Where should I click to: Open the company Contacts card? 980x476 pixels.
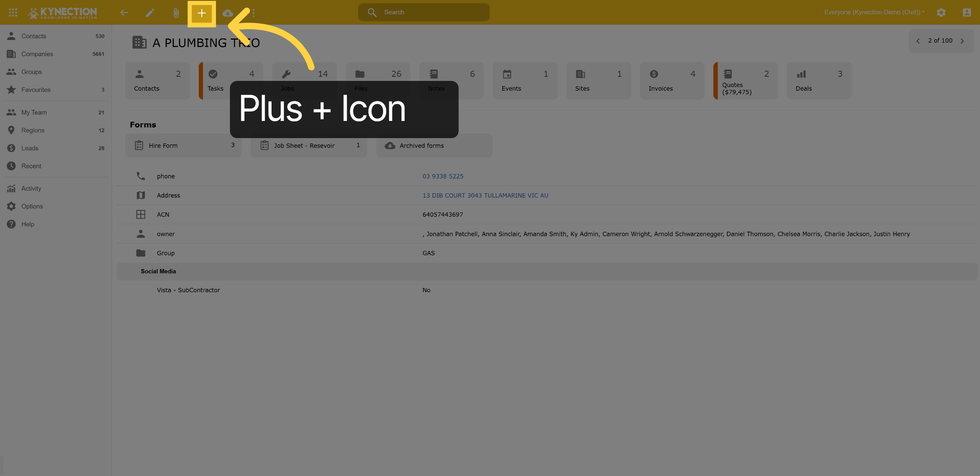pyautogui.click(x=158, y=80)
